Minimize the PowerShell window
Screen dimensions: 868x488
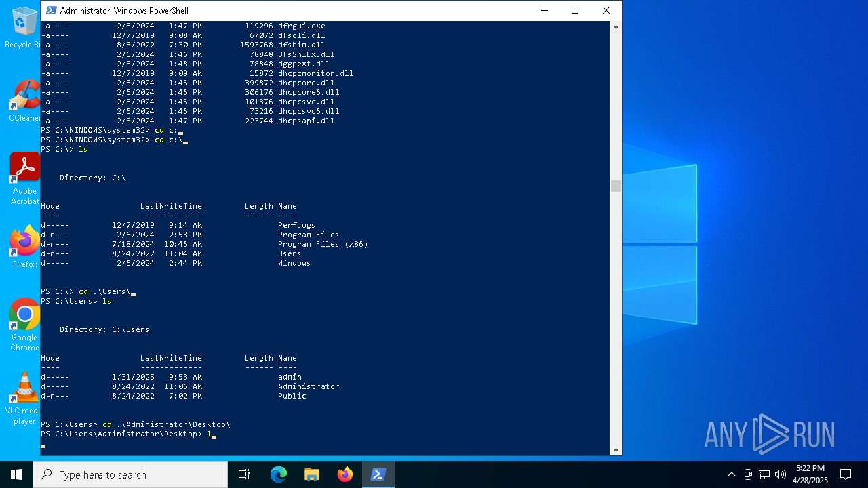pos(544,10)
